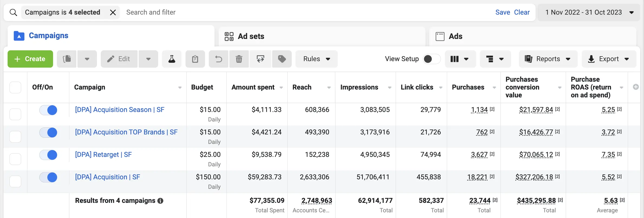
Task: Open the columns layout dropdown
Action: click(460, 59)
